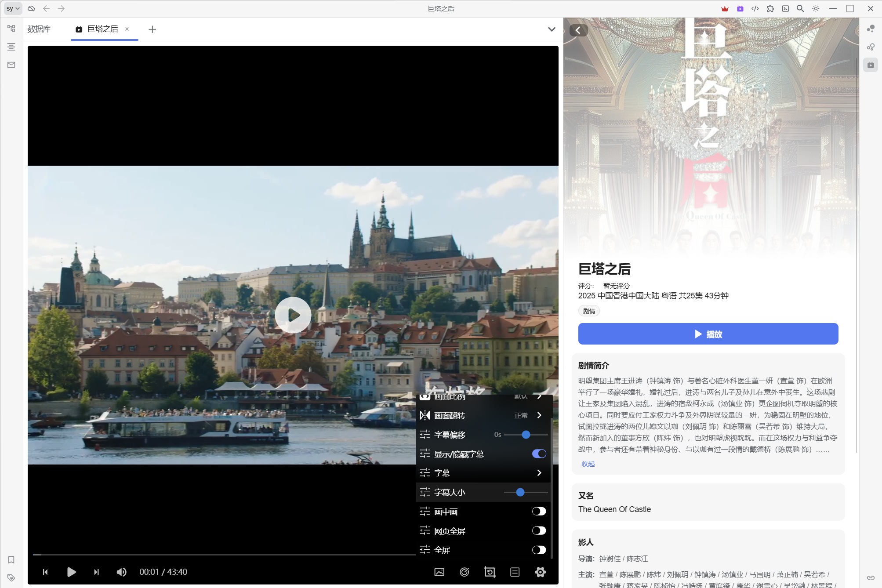Switch to the 数据库 tab
This screenshot has width=882, height=588.
pyautogui.click(x=39, y=29)
